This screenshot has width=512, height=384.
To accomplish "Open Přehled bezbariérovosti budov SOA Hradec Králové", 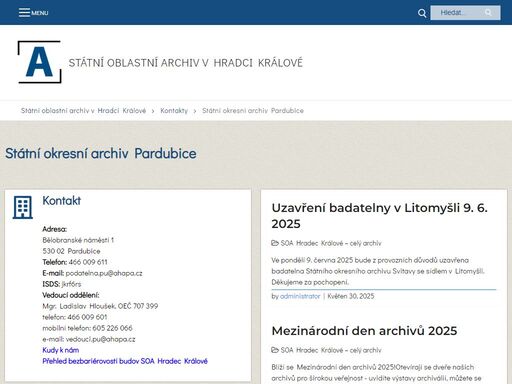I will 125,361.
